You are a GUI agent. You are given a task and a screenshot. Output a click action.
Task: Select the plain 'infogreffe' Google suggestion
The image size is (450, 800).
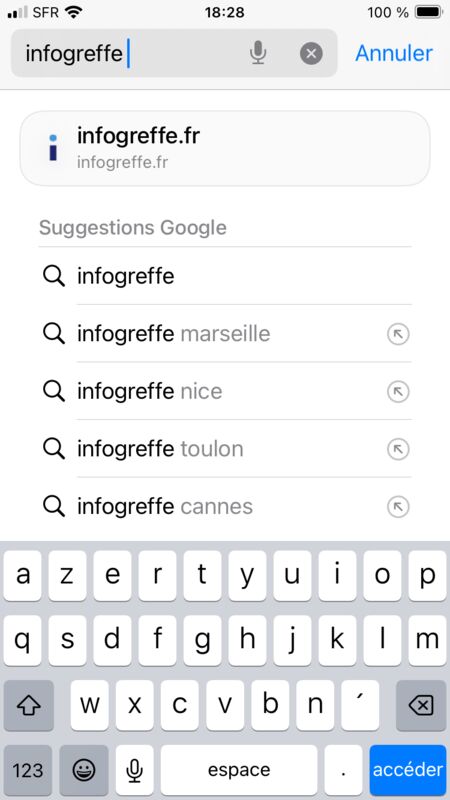(x=225, y=276)
